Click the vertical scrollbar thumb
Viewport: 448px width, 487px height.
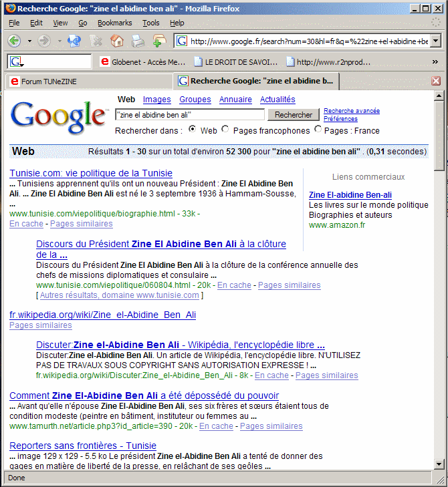pyautogui.click(x=439, y=136)
